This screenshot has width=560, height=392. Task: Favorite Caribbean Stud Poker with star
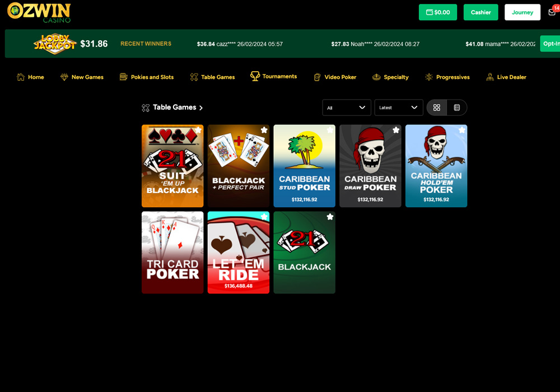(x=330, y=130)
